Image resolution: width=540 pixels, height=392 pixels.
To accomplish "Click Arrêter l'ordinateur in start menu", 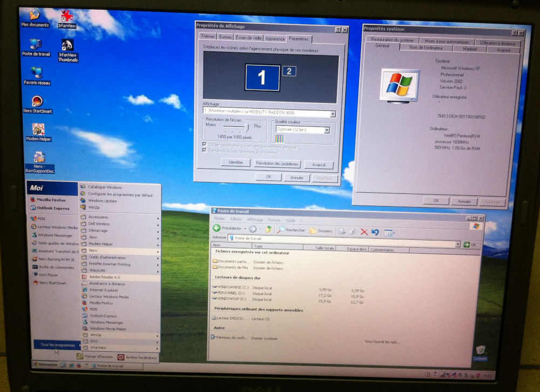I will [x=137, y=357].
